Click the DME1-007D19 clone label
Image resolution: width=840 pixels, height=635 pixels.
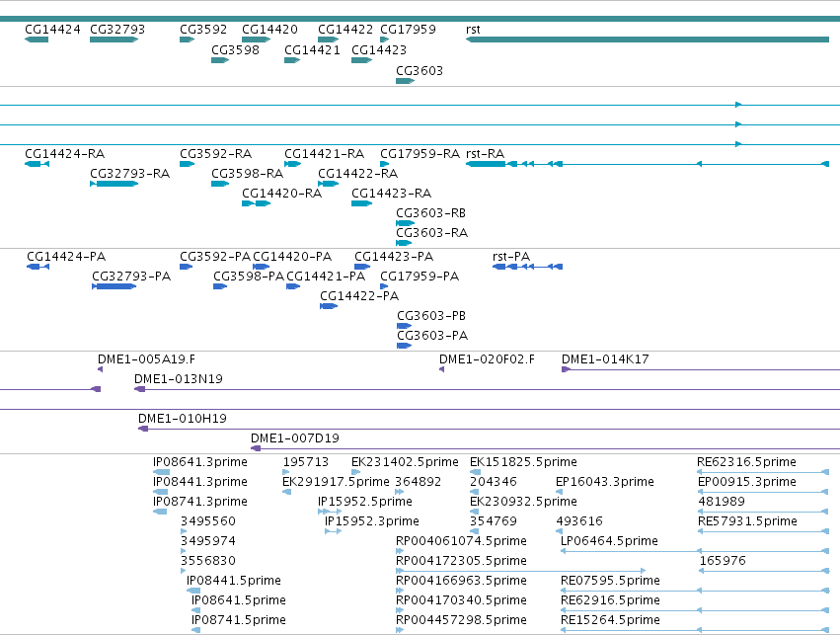click(295, 438)
